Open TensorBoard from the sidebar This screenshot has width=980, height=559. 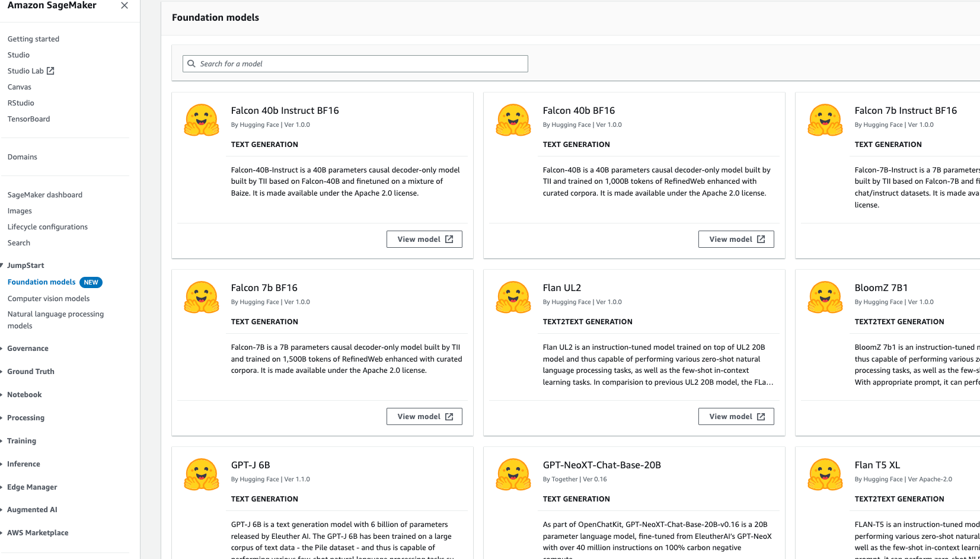point(28,119)
